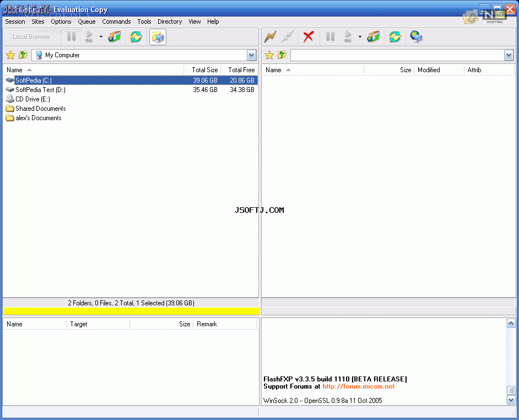Open the Queue menu
This screenshot has height=420, width=519.
click(86, 21)
